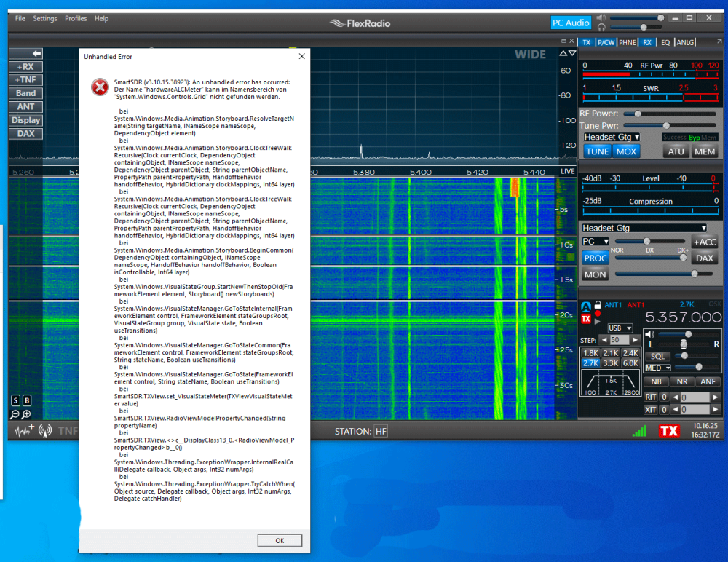The height and width of the screenshot is (562, 728).
Task: Zoom in the panadapter with plus magnifier
Action: (26, 414)
